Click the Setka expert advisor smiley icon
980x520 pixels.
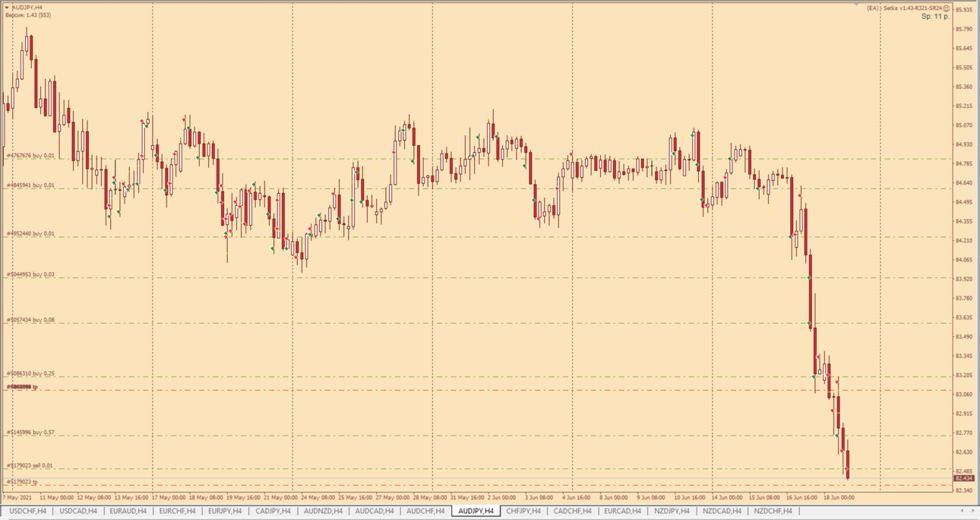(x=947, y=8)
